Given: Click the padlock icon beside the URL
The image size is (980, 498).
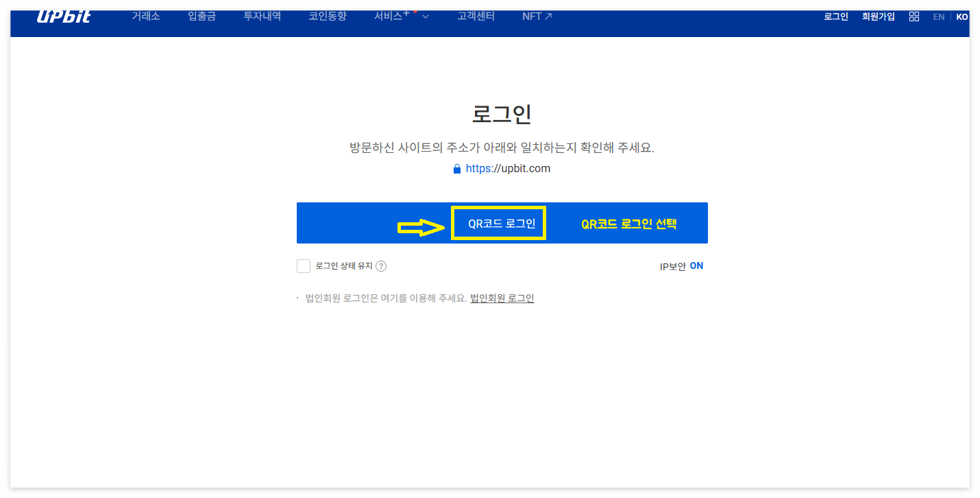Looking at the screenshot, I should coord(456,168).
